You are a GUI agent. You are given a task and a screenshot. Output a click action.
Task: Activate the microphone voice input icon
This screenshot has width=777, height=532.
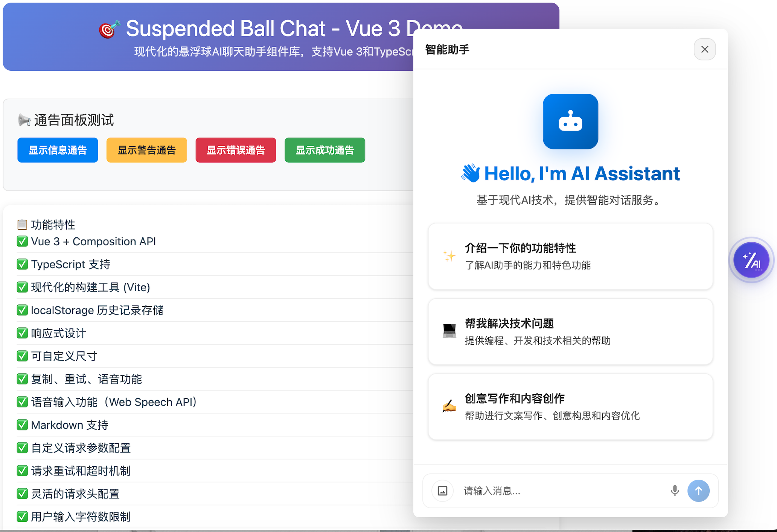pos(675,491)
